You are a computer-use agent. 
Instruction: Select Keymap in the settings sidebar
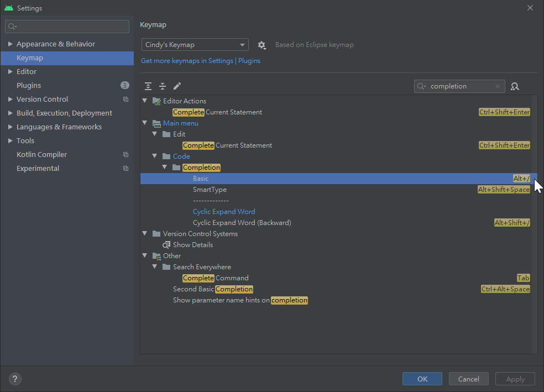(x=67, y=58)
